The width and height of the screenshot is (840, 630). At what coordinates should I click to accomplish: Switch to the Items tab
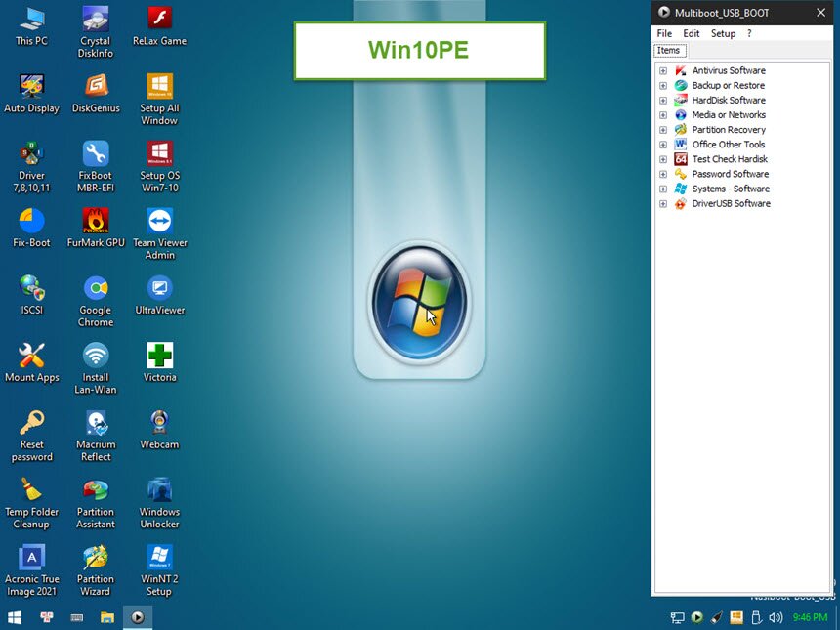coord(668,51)
